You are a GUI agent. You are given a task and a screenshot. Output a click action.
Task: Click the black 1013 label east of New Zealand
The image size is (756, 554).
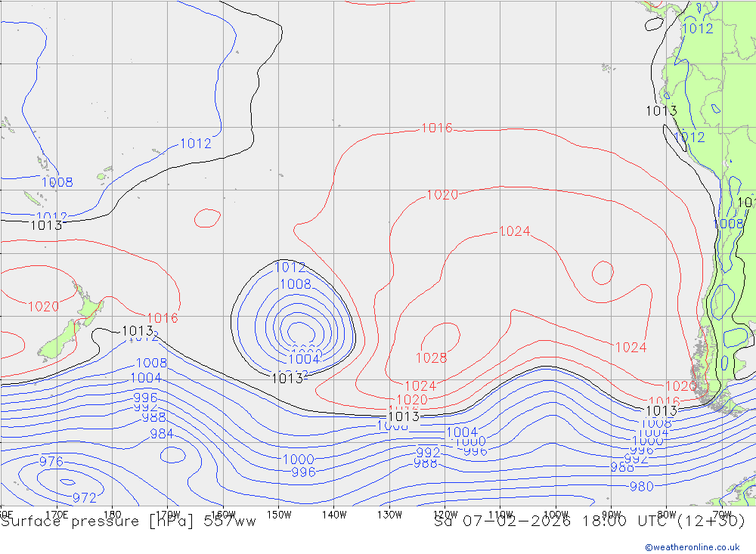(x=138, y=331)
